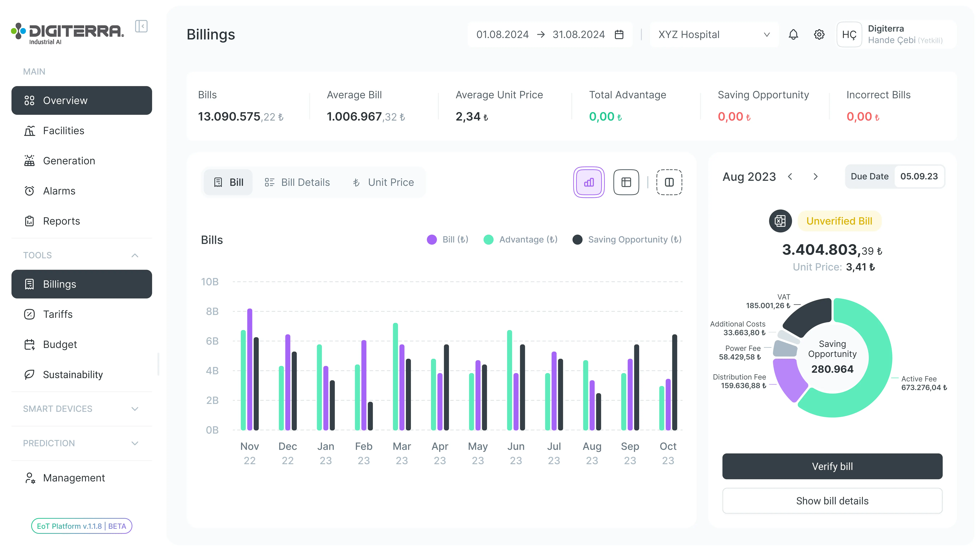Open Sustainability leaf icon in sidebar
Image resolution: width=980 pixels, height=551 pixels.
click(29, 375)
